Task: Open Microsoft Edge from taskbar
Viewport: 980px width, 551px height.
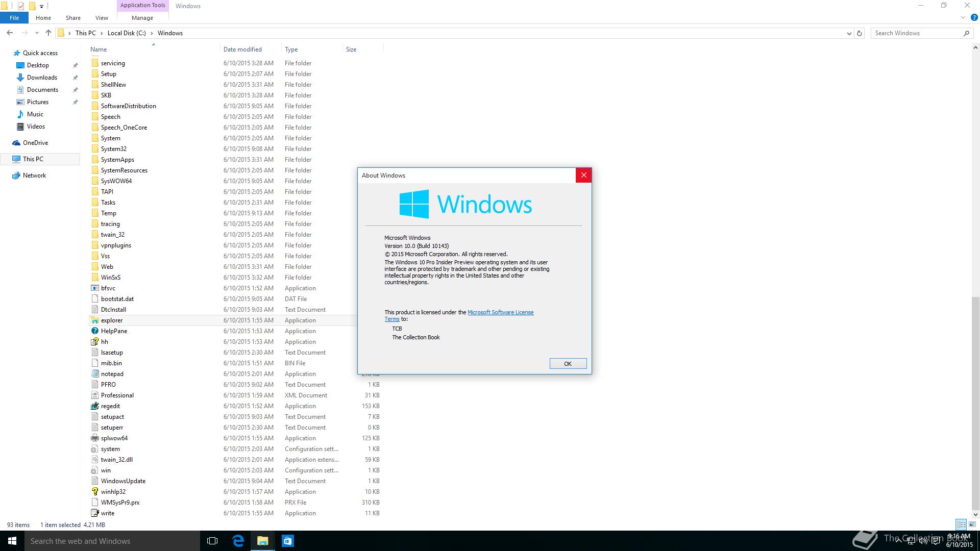Action: (238, 541)
